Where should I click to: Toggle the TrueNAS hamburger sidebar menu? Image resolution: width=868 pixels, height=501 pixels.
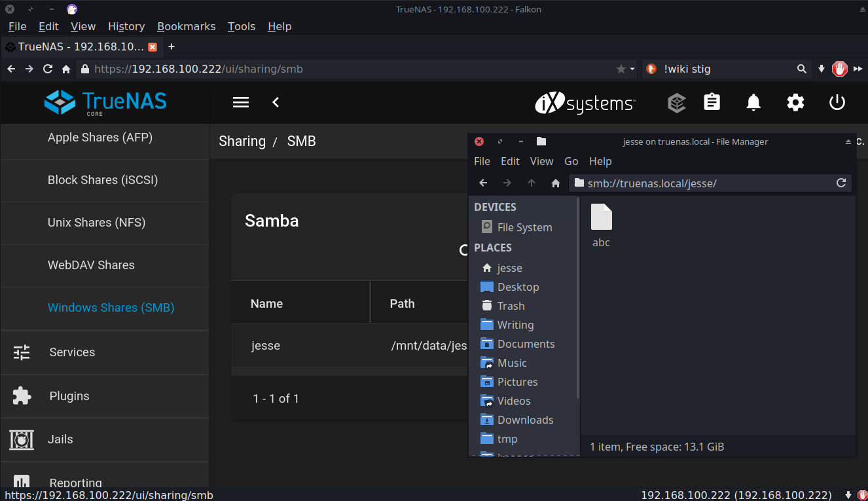pos(241,102)
